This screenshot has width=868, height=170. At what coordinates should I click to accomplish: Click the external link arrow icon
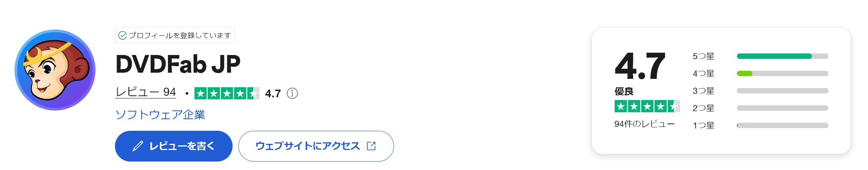pyautogui.click(x=371, y=146)
